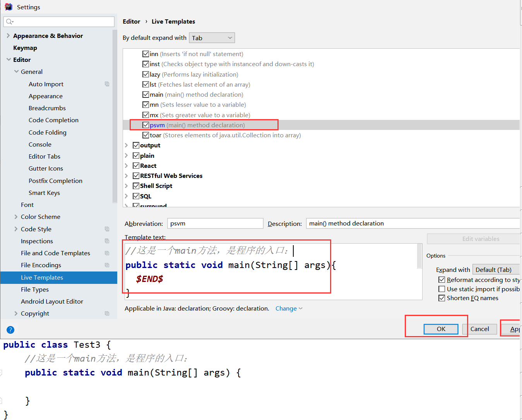Select the mn template row

tap(321, 104)
